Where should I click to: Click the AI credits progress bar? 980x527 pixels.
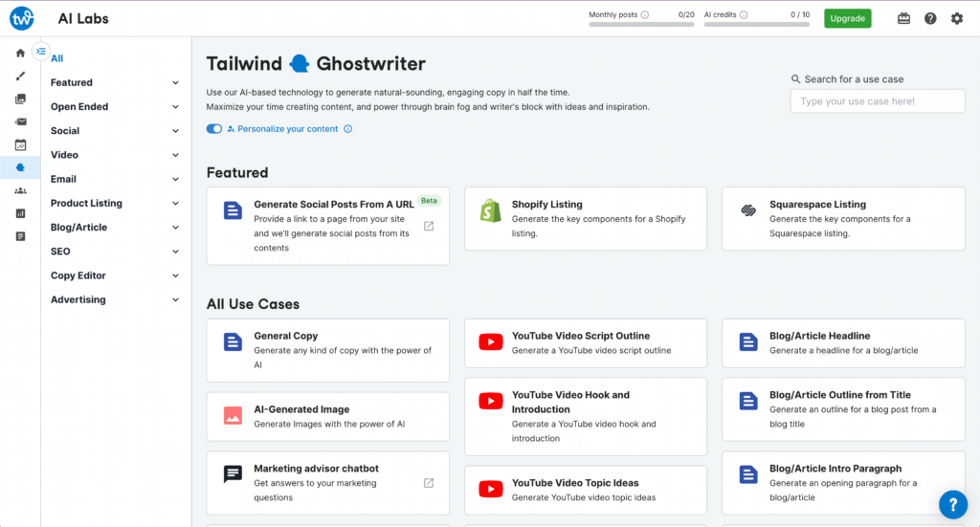pos(757,25)
